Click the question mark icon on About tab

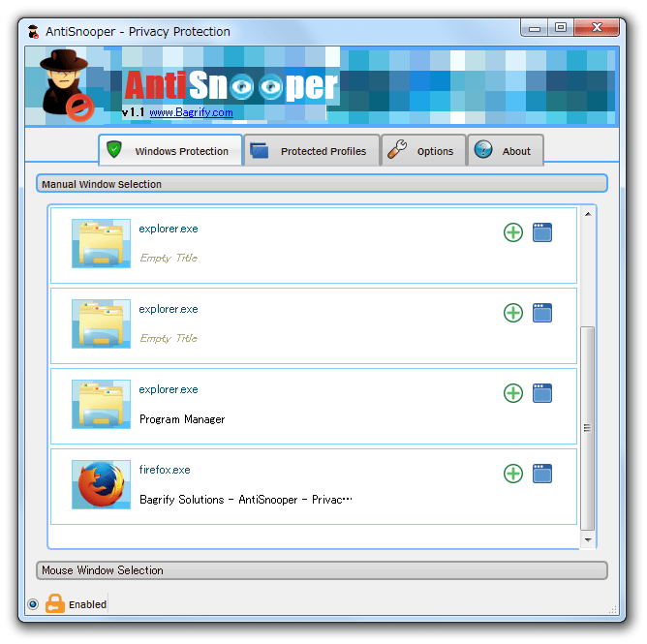click(482, 149)
